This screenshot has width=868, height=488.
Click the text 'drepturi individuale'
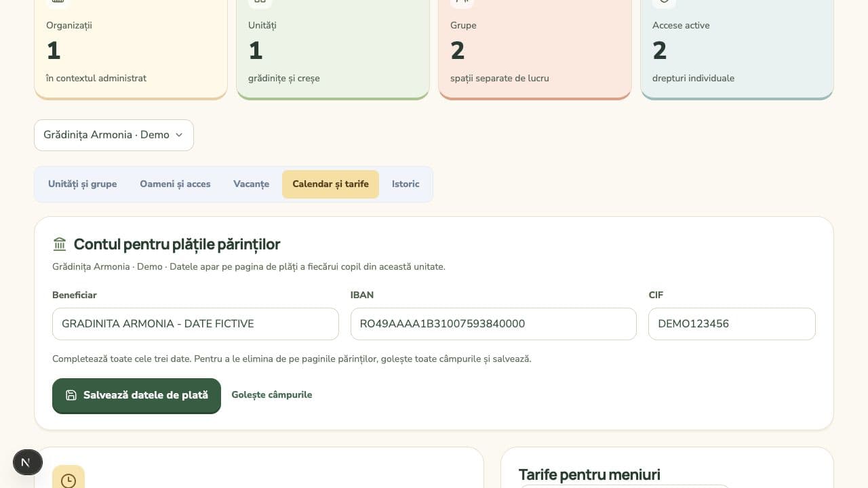pos(693,78)
